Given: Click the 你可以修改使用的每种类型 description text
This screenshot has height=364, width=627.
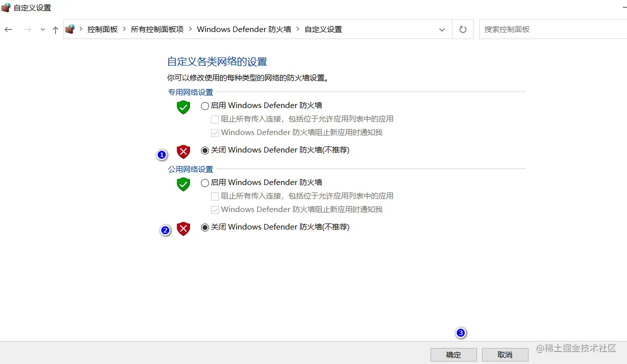Looking at the screenshot, I should 248,78.
